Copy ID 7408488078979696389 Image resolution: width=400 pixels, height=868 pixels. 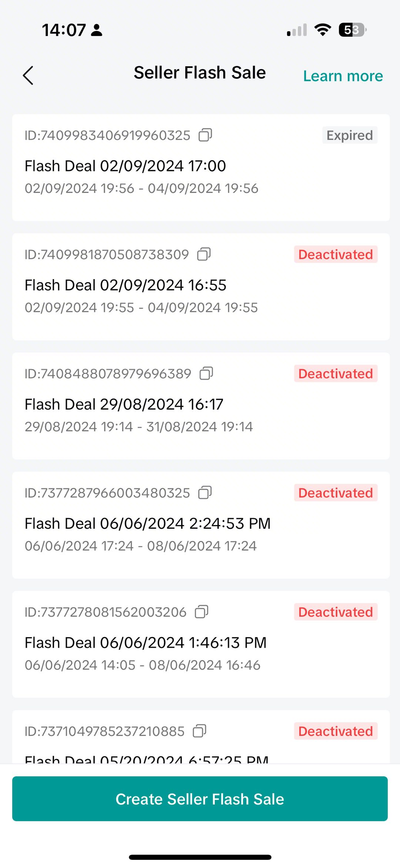206,373
